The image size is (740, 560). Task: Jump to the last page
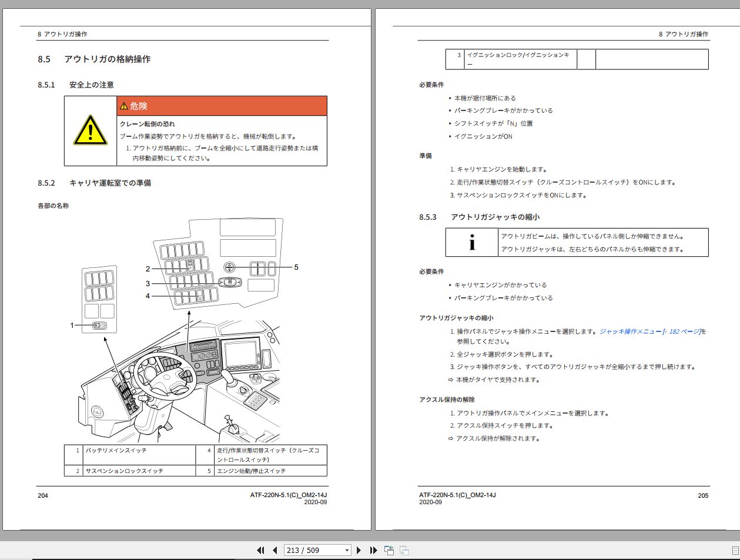click(x=373, y=551)
